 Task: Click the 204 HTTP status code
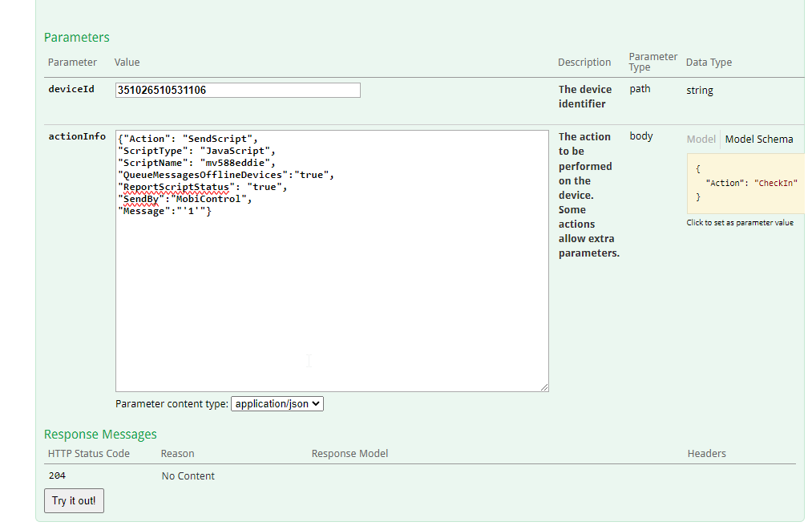[57, 476]
